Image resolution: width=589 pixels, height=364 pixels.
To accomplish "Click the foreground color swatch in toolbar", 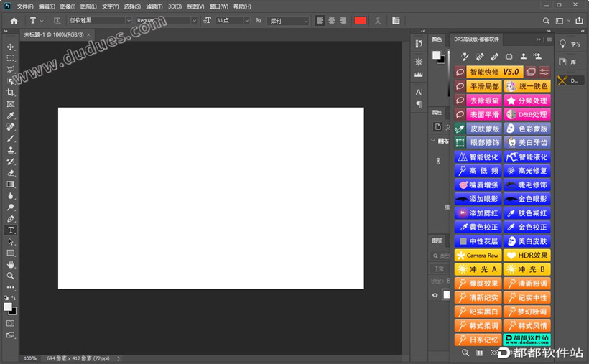I will (x=8, y=307).
